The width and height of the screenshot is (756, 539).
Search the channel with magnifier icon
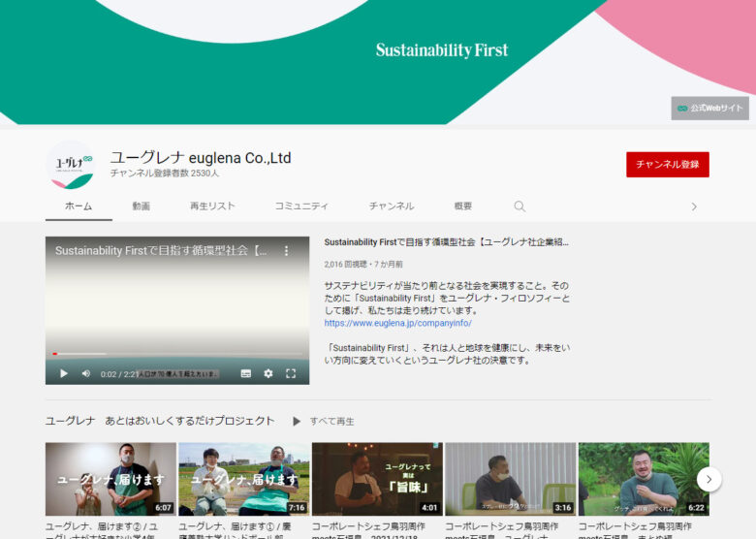click(520, 206)
